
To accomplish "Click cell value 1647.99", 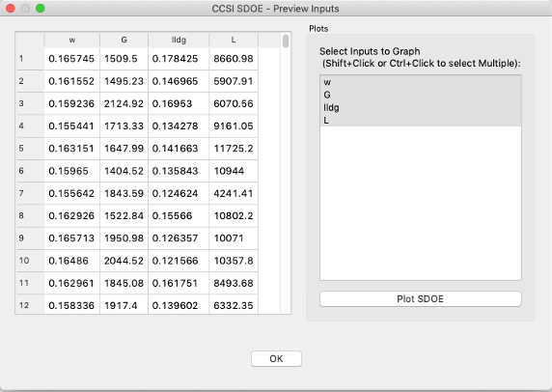I will [x=124, y=149].
